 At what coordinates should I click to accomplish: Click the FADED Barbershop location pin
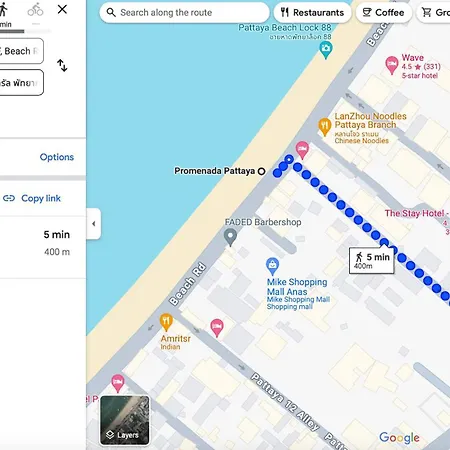pyautogui.click(x=230, y=237)
